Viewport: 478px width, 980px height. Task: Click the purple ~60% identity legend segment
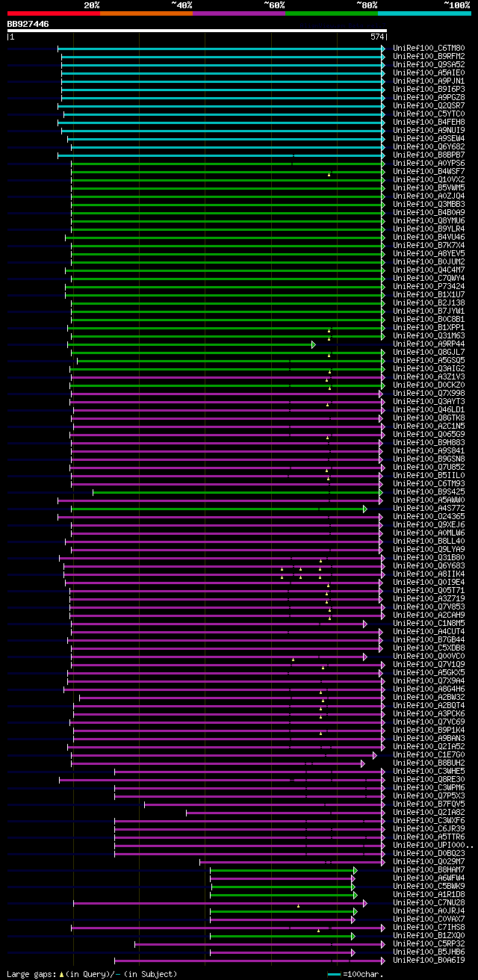point(239,13)
